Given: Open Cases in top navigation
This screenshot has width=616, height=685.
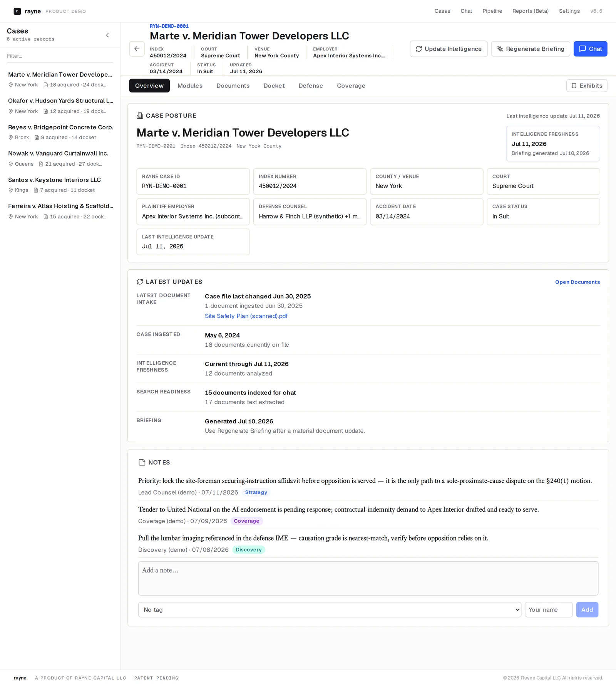Looking at the screenshot, I should (x=442, y=11).
